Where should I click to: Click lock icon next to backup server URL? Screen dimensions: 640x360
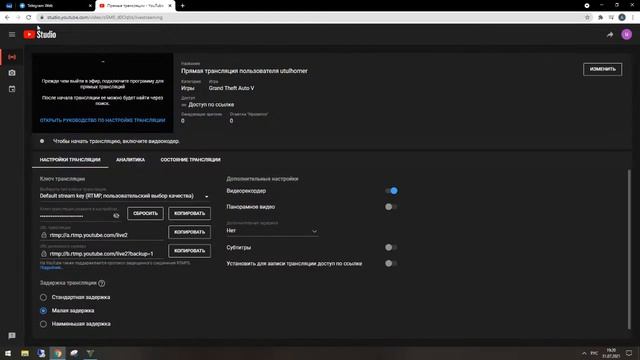coord(44,254)
